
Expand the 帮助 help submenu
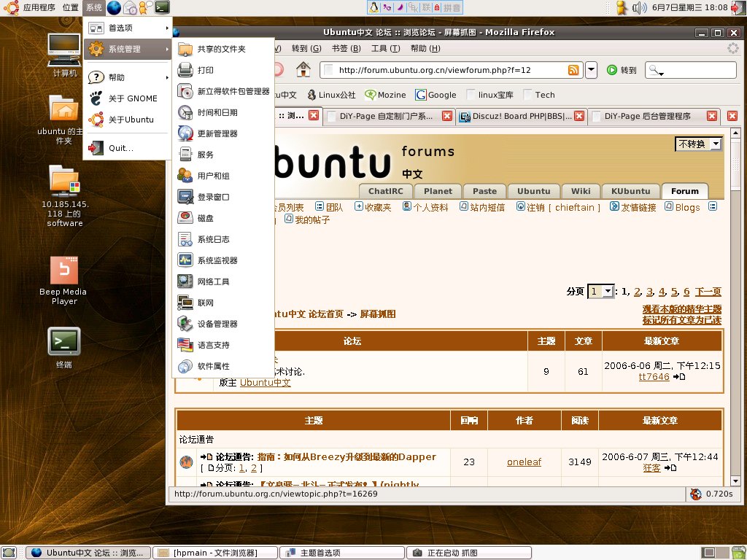127,77
